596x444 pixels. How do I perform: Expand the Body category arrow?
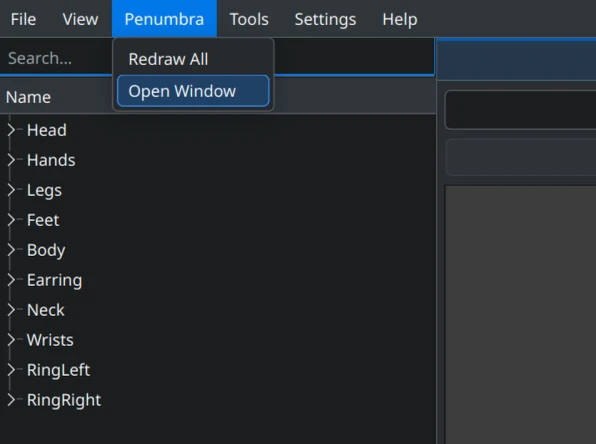[11, 250]
